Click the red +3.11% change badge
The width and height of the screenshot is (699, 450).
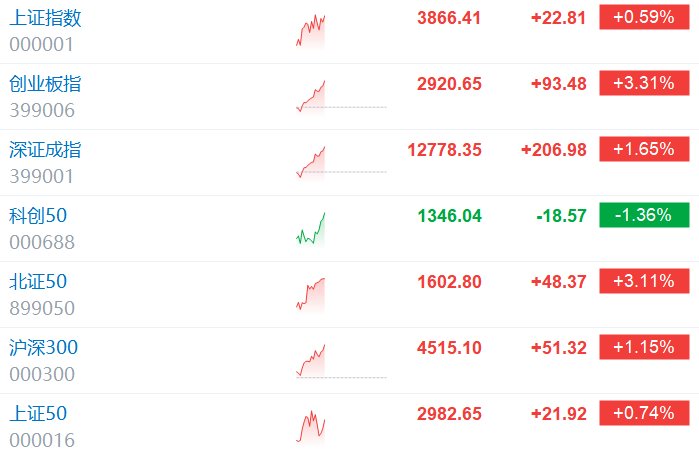[644, 281]
